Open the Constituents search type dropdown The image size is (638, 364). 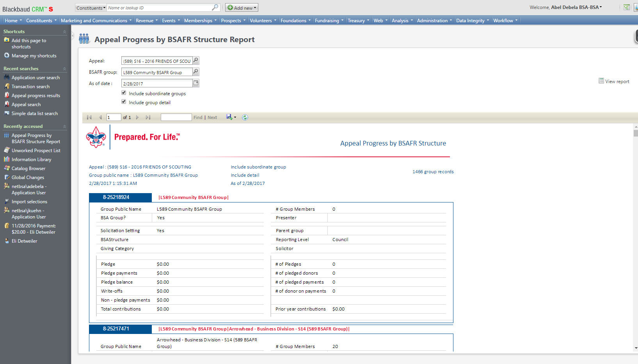(91, 8)
